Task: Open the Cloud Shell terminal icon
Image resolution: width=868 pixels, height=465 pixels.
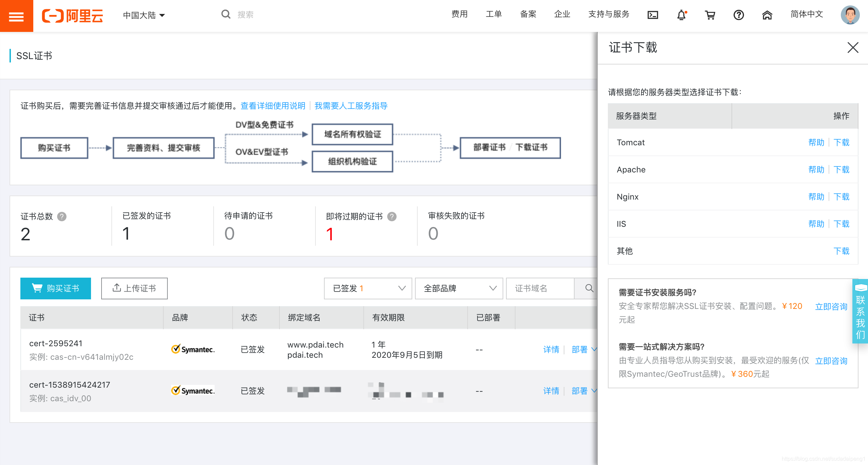Action: click(652, 15)
